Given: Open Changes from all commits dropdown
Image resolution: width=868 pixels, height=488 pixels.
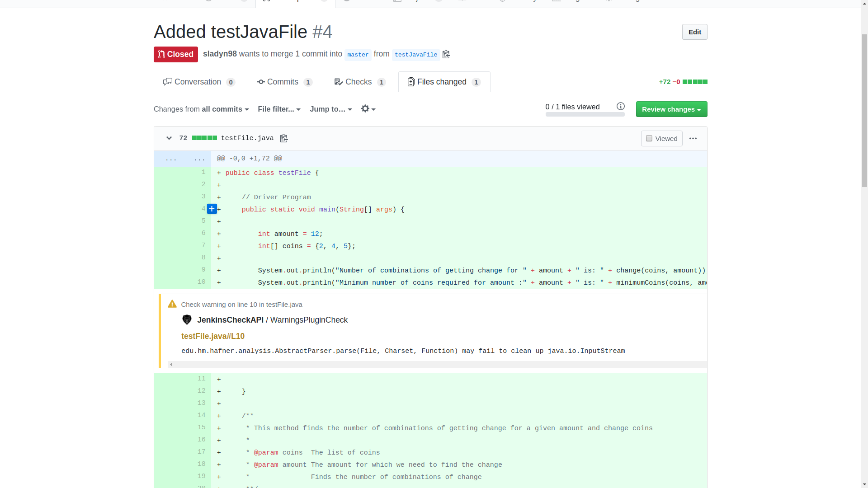Looking at the screenshot, I should [201, 109].
